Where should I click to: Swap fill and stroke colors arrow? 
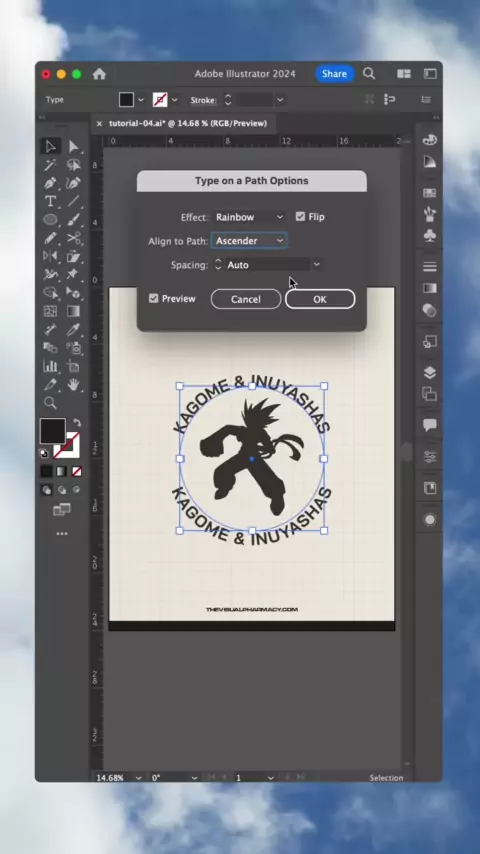[77, 423]
